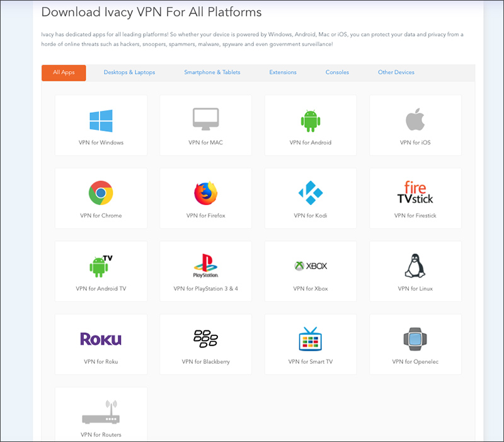Click the Mac monitor icon
504x442 pixels.
(x=206, y=119)
